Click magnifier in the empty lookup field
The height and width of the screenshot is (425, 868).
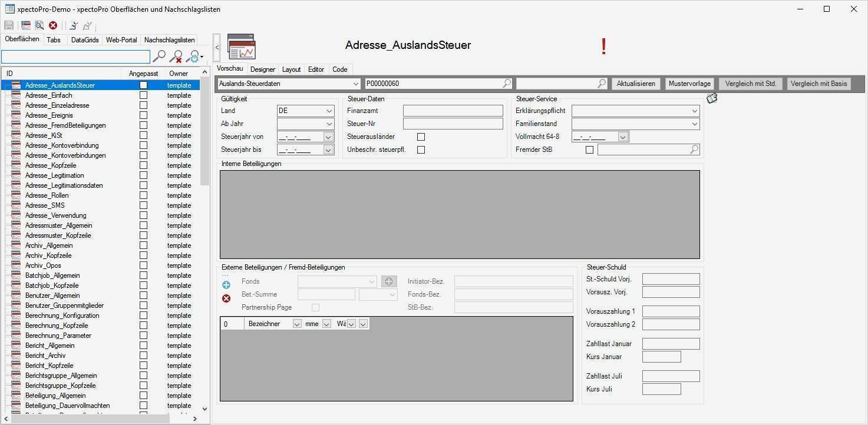602,84
